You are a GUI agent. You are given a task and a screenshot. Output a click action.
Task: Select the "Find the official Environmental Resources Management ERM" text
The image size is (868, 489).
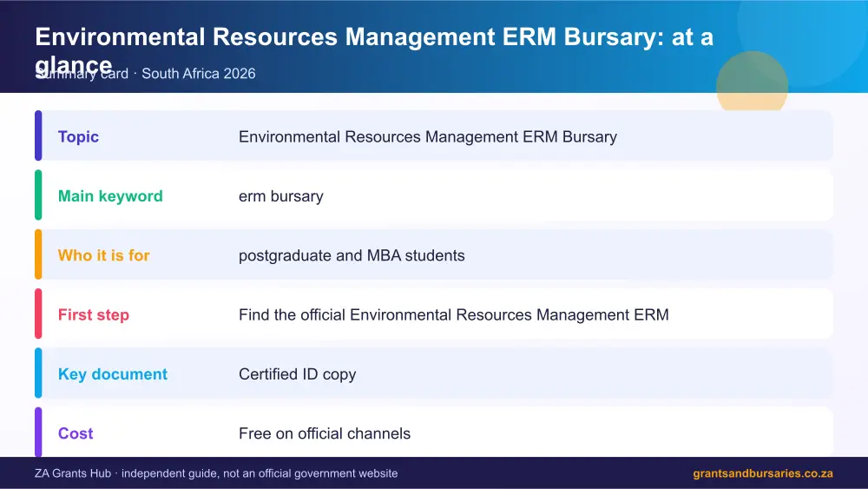coord(453,314)
